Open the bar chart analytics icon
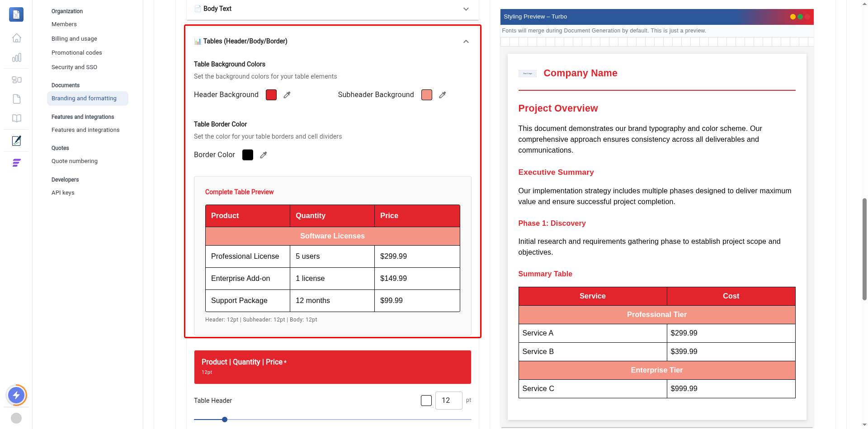 [17, 57]
